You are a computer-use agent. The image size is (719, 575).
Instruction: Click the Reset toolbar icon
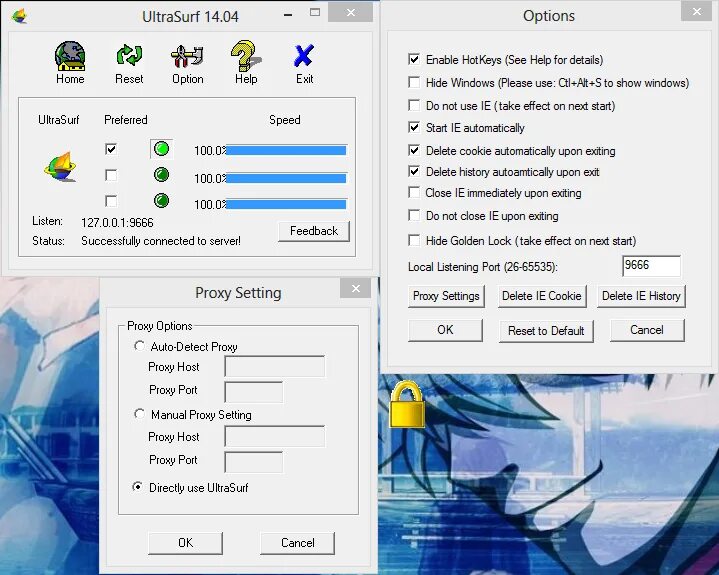[129, 63]
